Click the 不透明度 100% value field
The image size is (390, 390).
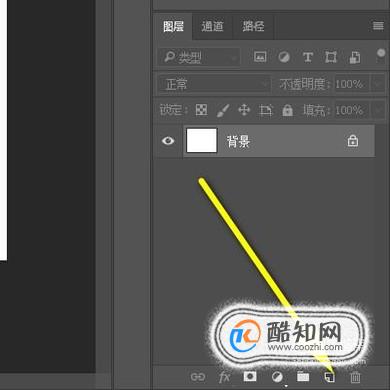[x=352, y=84]
